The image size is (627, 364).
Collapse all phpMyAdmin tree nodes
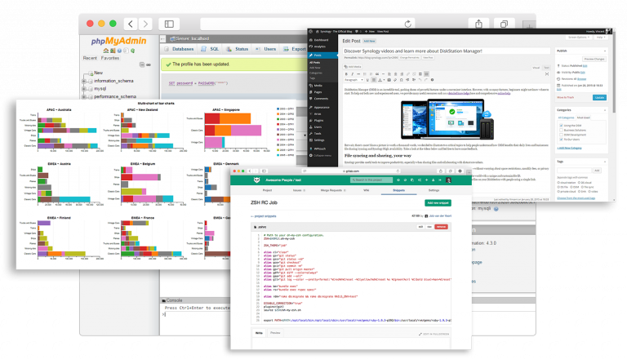click(141, 64)
